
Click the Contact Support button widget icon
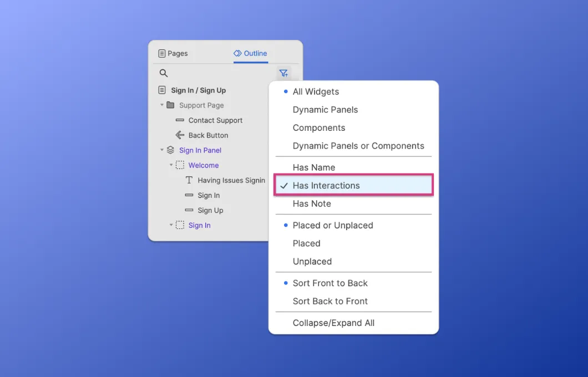(x=180, y=120)
